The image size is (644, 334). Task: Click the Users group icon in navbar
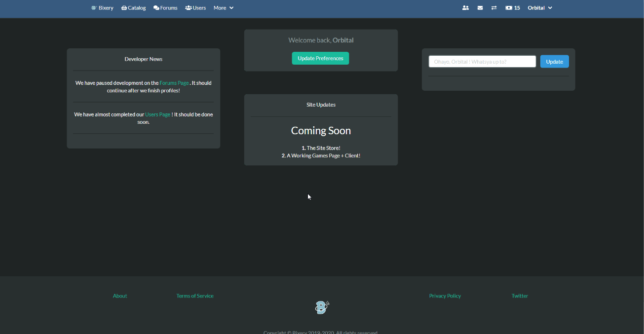189,8
